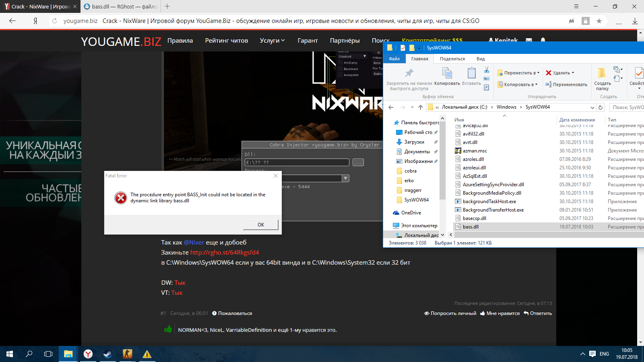Bookmark the page with the star icon
The height and width of the screenshot is (362, 644).
(599, 21)
